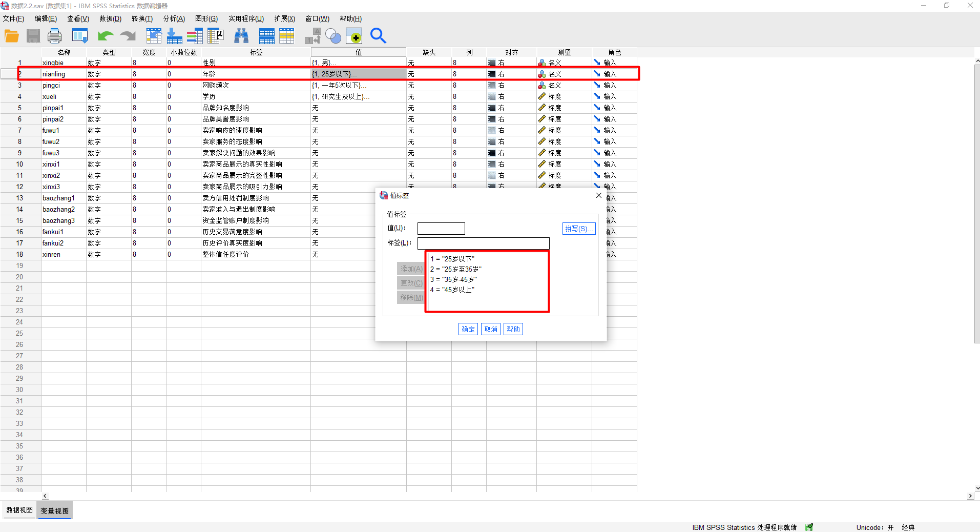The height and width of the screenshot is (532, 980).
Task: Toggle value labels with the A/1 icon
Action: (312, 36)
